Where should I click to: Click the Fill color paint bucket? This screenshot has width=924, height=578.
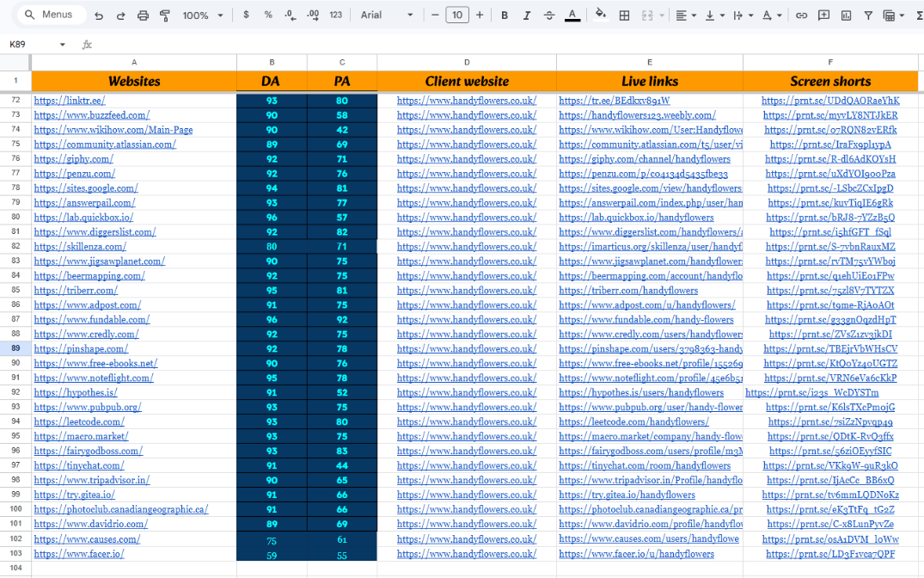tap(600, 15)
